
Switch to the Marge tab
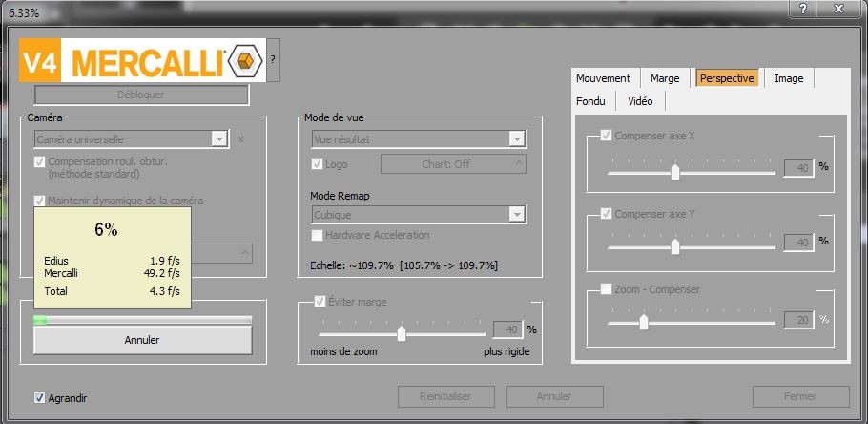pos(664,78)
